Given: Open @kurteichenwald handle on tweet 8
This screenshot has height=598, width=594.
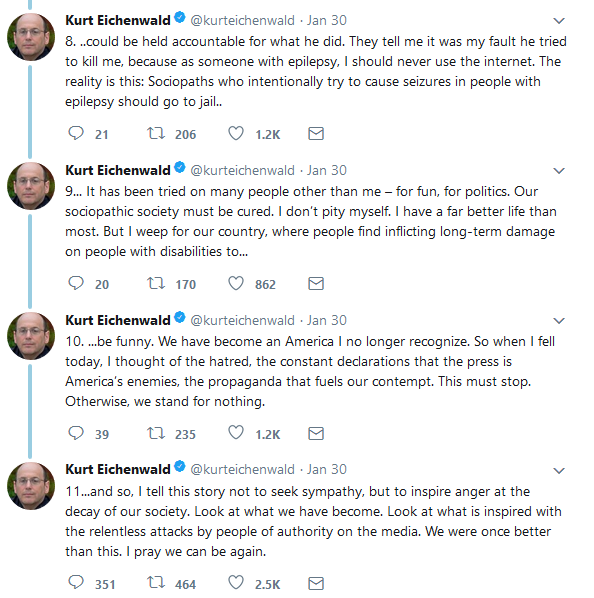Looking at the screenshot, I should coord(242,20).
